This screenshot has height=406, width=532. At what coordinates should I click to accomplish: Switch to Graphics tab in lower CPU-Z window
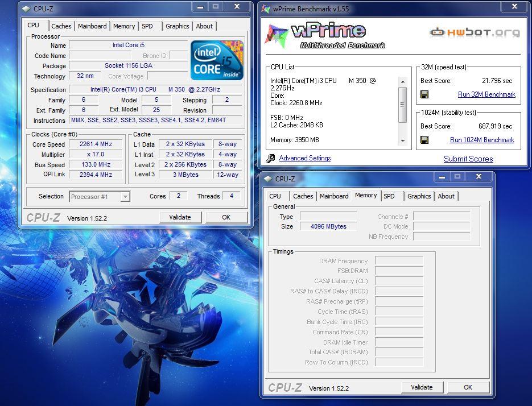[419, 196]
